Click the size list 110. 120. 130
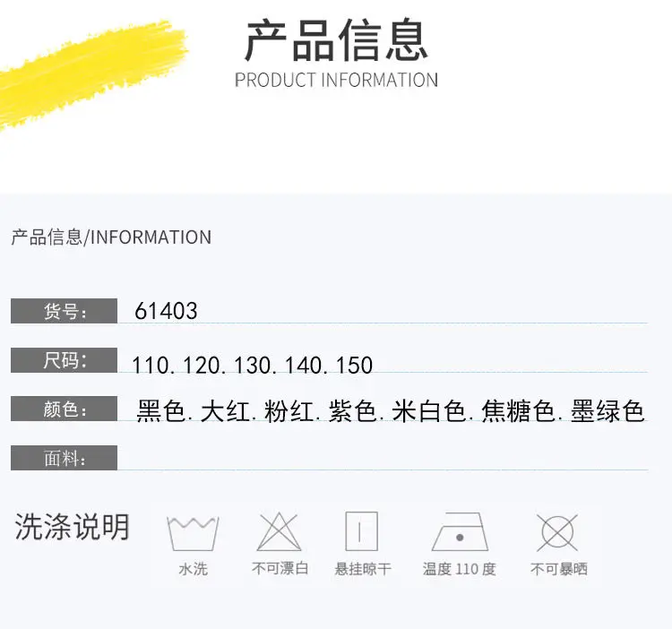The height and width of the screenshot is (629, 672). [253, 366]
